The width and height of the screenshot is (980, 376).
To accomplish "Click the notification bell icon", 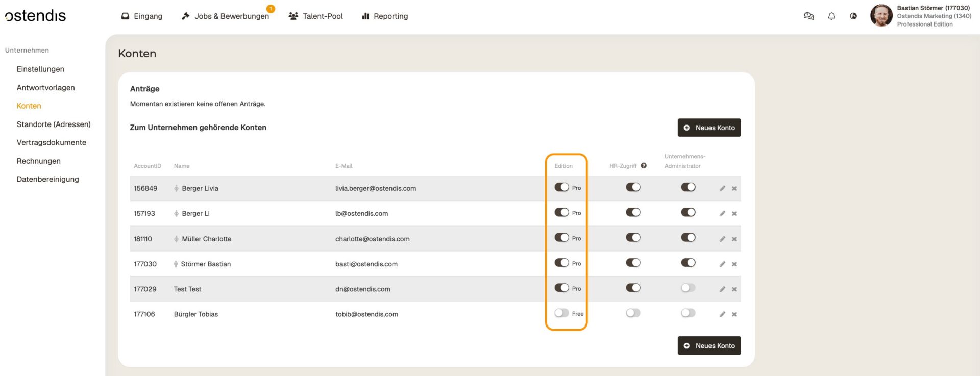I will click(x=831, y=16).
